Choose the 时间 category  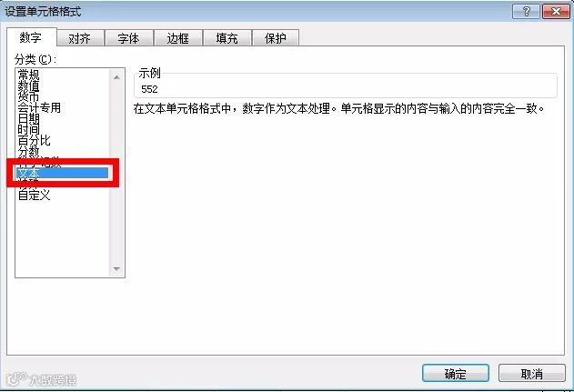point(29,129)
